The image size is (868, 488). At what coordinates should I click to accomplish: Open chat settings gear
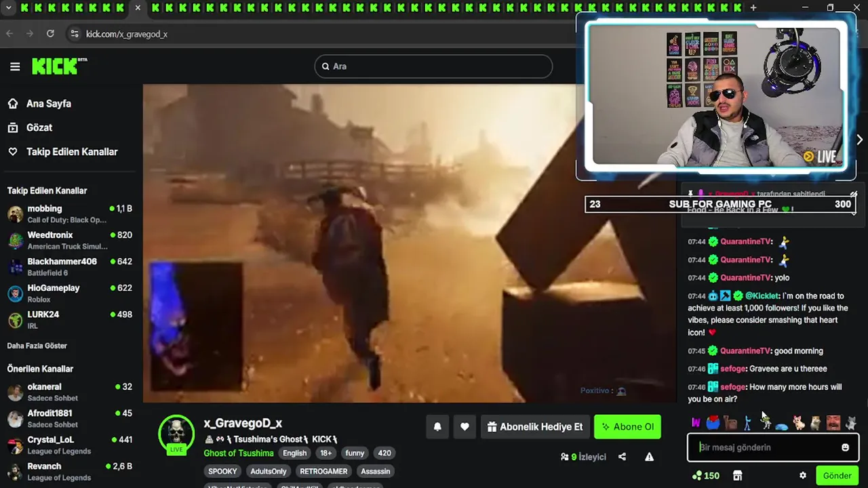tap(803, 476)
